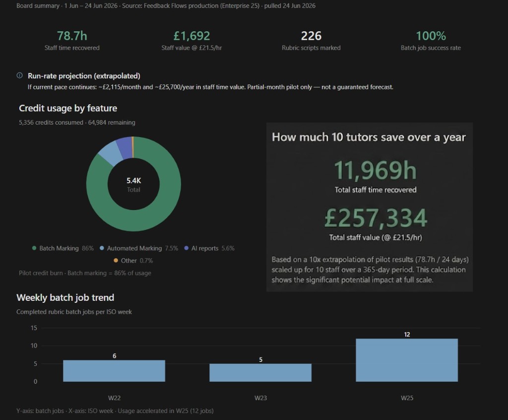Click the Total staff time recovered label
Screen dimensions: 508x420
point(376,190)
